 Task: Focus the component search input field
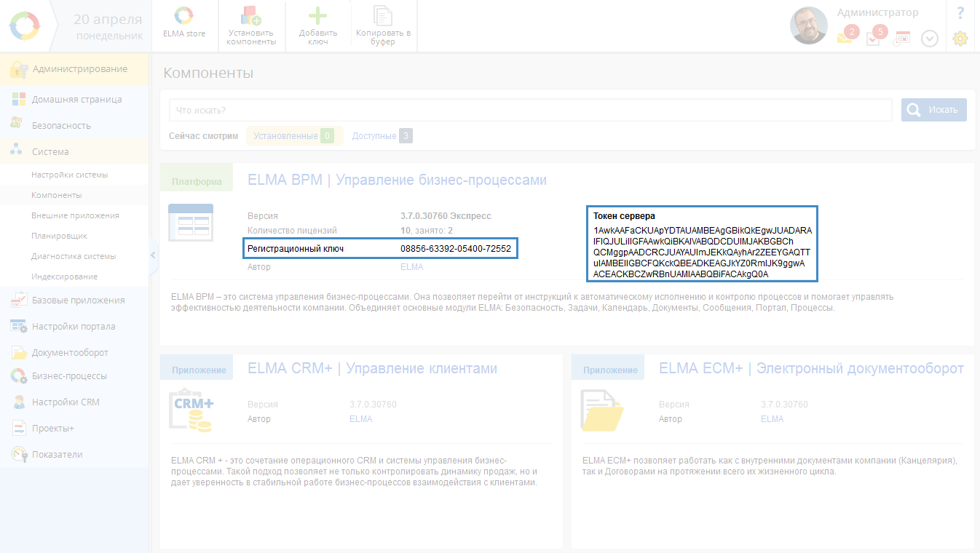[530, 110]
